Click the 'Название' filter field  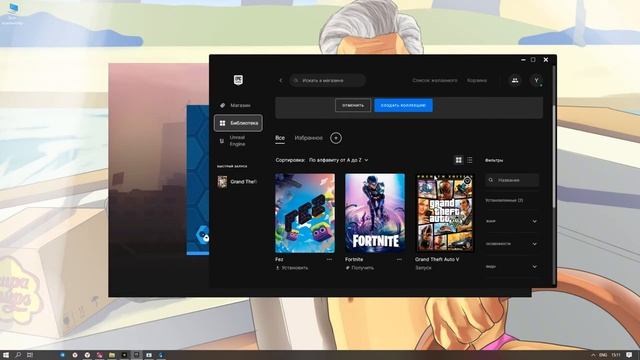512,180
